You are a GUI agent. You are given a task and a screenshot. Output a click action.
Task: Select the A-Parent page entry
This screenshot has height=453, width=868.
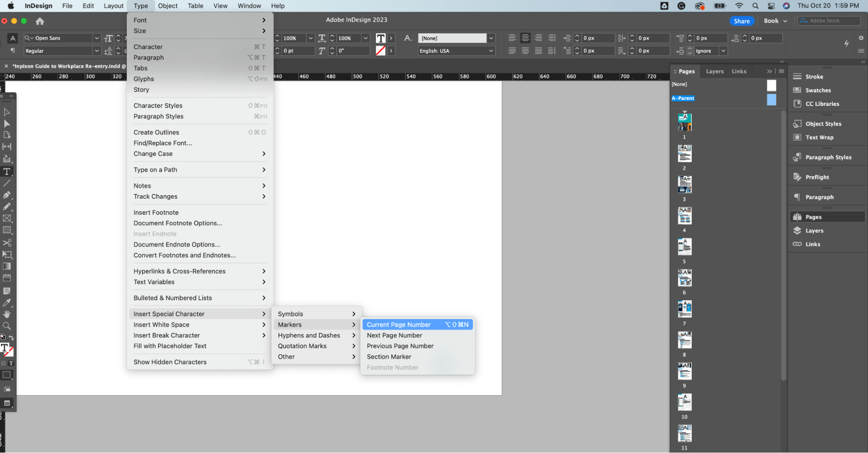683,98
